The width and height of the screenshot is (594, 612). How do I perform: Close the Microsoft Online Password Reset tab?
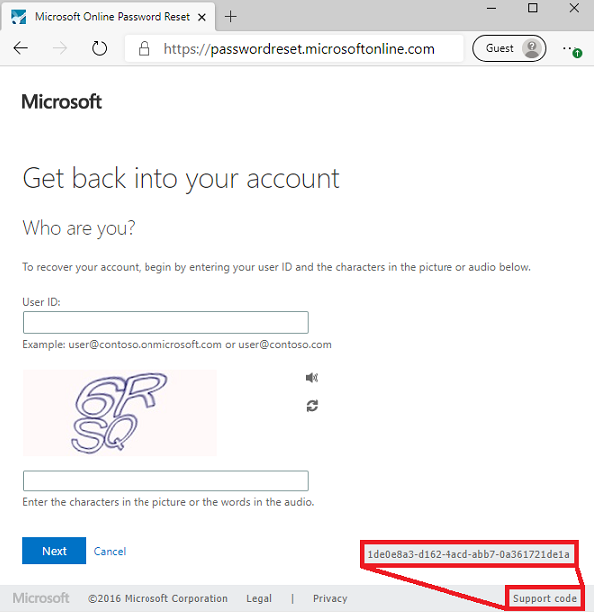[x=202, y=17]
